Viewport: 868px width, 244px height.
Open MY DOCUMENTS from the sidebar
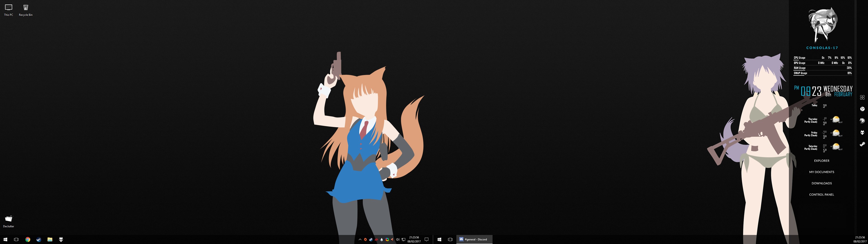click(821, 172)
